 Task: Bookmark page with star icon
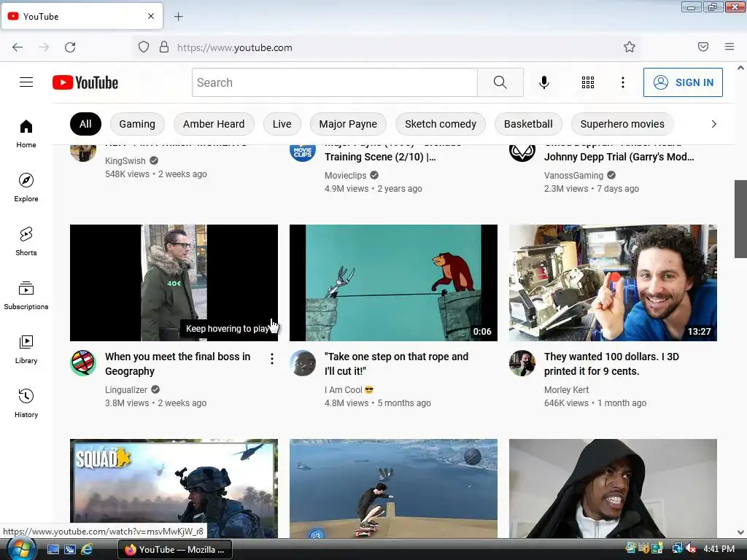tap(630, 47)
